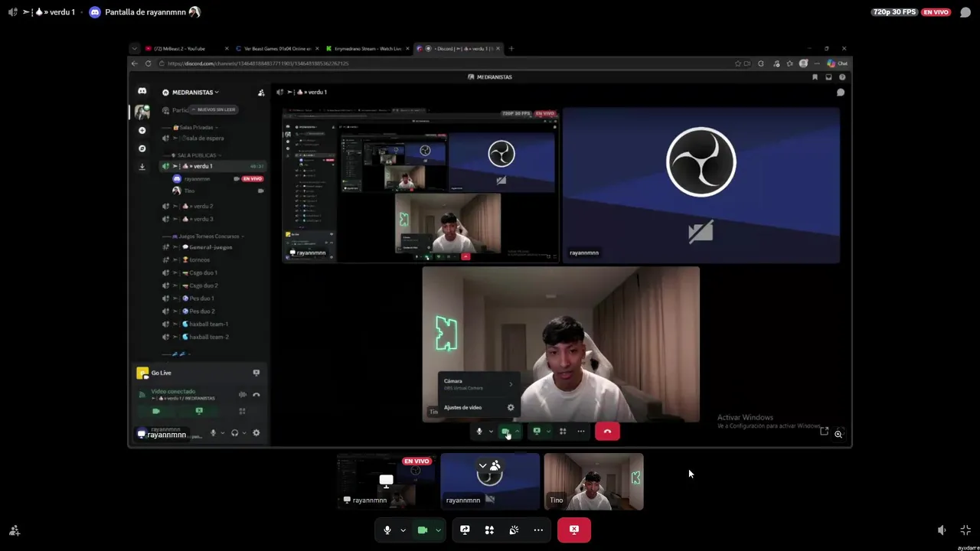
Task: Mute the microphone in the bottom call bar
Action: (x=387, y=530)
